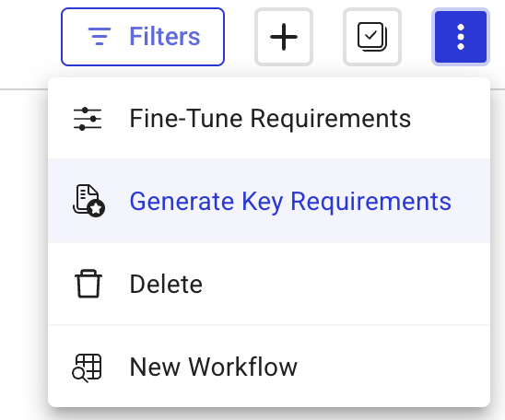Open the Filters panel
505x420 pixels.
pos(143,37)
